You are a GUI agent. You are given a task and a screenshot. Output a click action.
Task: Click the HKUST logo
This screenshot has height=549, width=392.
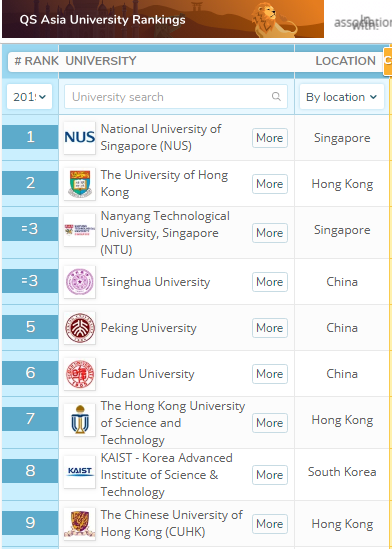[x=79, y=420]
